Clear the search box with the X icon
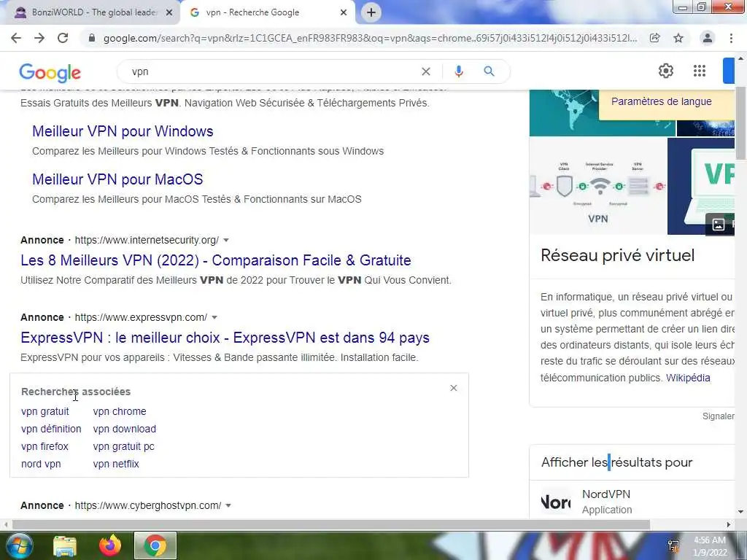 (426, 71)
